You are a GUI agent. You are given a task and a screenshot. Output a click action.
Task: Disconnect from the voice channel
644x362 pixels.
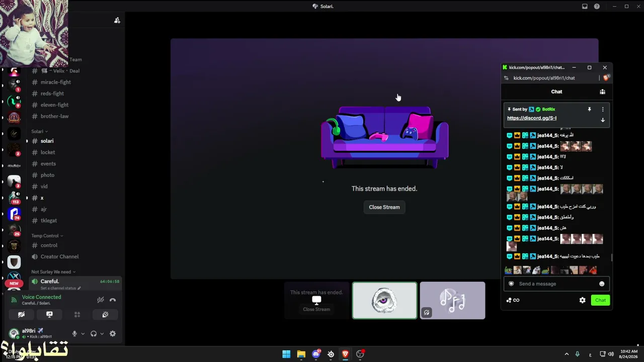pos(113,300)
